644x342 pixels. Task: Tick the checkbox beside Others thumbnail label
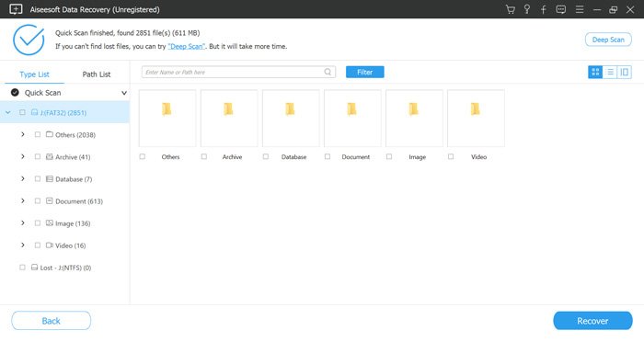click(x=142, y=156)
